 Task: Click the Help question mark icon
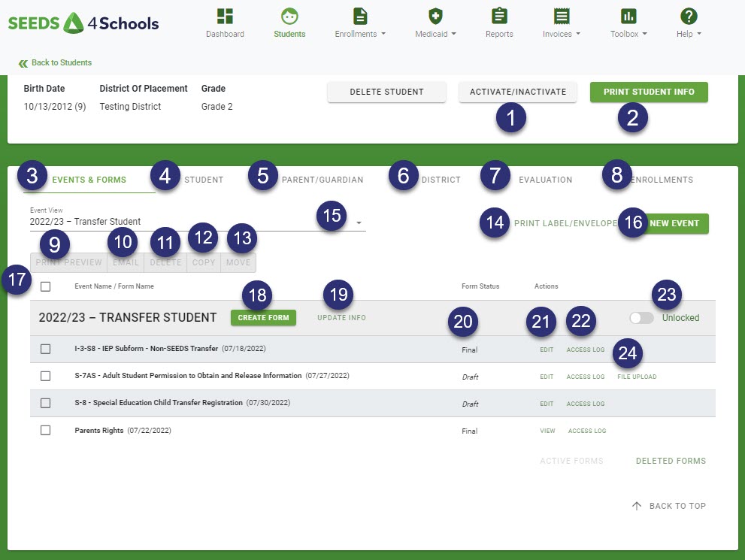(689, 16)
